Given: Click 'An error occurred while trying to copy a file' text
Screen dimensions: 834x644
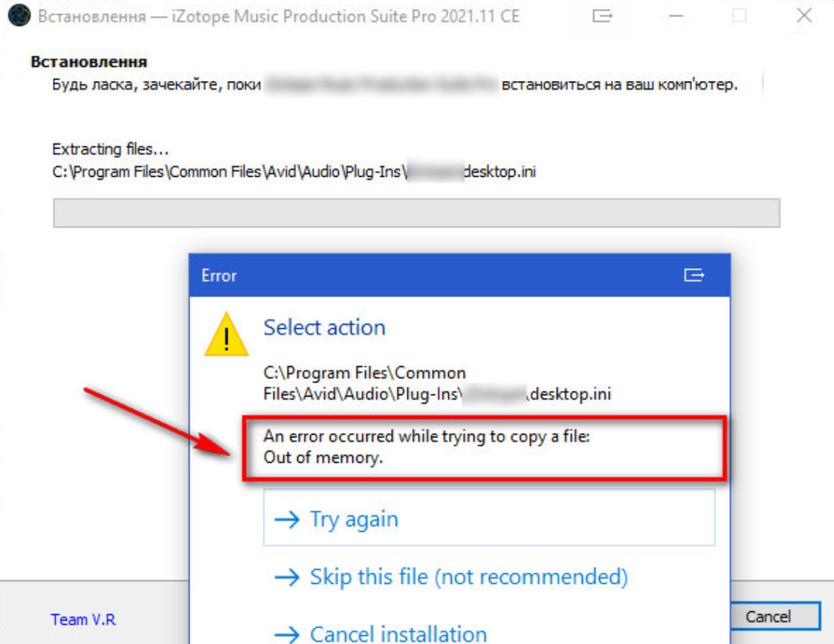Looking at the screenshot, I should pos(427,436).
